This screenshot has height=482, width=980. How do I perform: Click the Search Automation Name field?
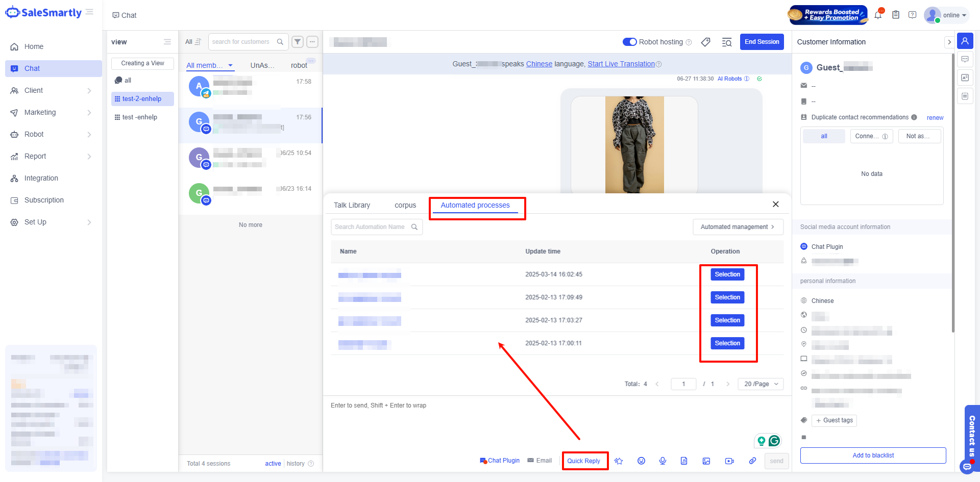point(371,227)
